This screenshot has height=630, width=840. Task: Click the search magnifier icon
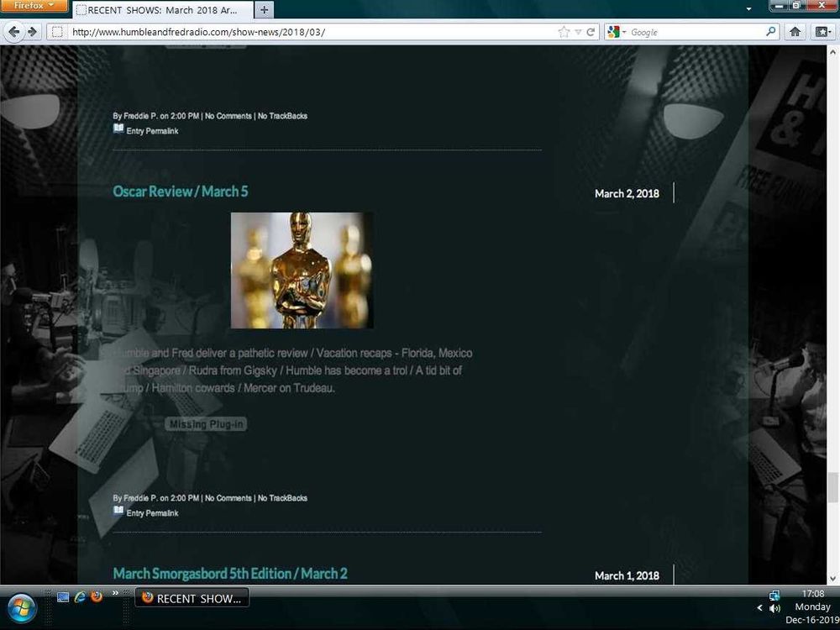tap(771, 32)
